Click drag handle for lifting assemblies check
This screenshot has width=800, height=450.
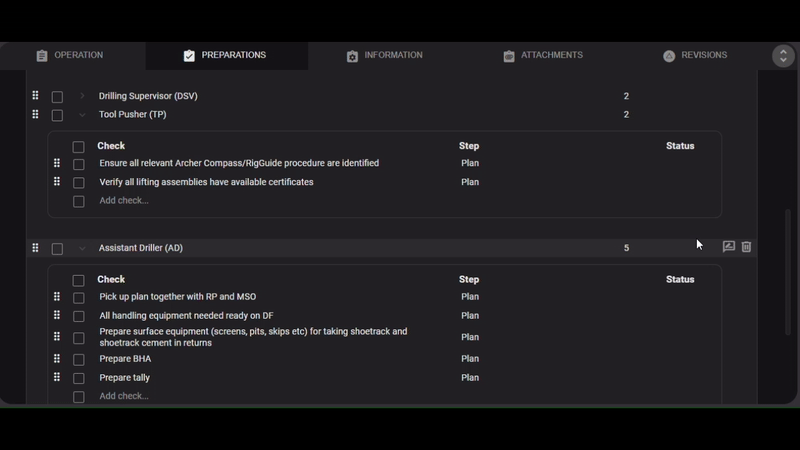pos(57,182)
